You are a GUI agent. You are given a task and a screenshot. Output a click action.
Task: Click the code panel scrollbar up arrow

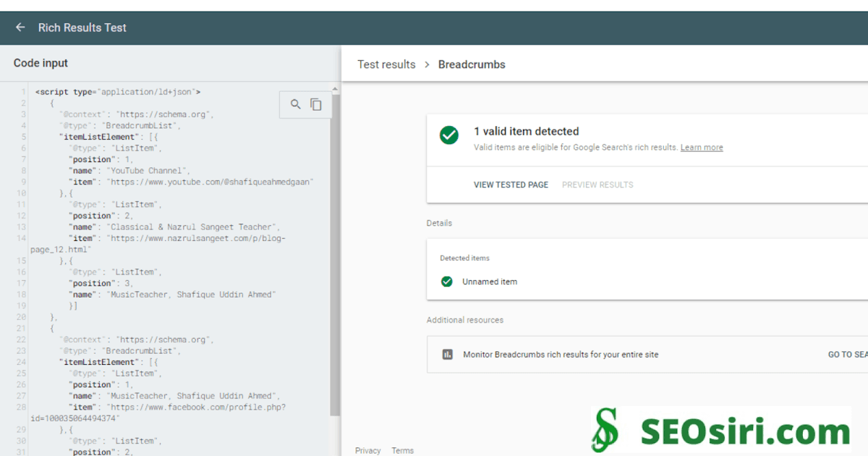[335, 88]
